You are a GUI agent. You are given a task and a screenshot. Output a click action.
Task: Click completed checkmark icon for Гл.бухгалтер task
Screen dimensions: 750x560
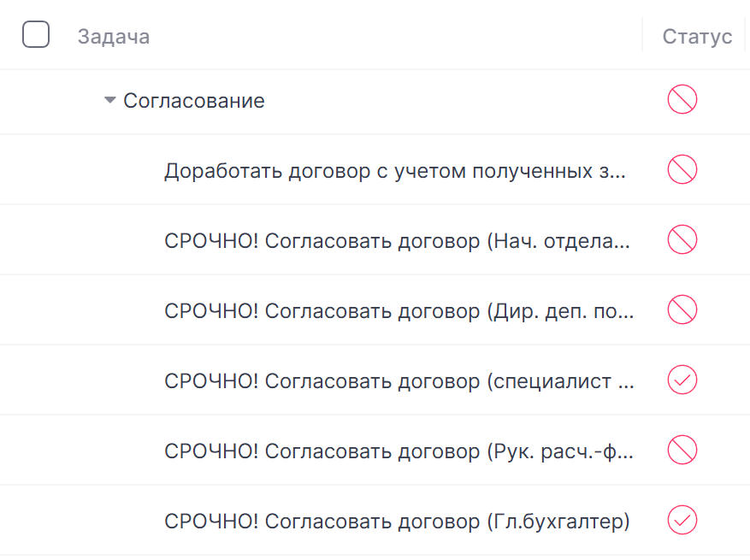coord(682,520)
